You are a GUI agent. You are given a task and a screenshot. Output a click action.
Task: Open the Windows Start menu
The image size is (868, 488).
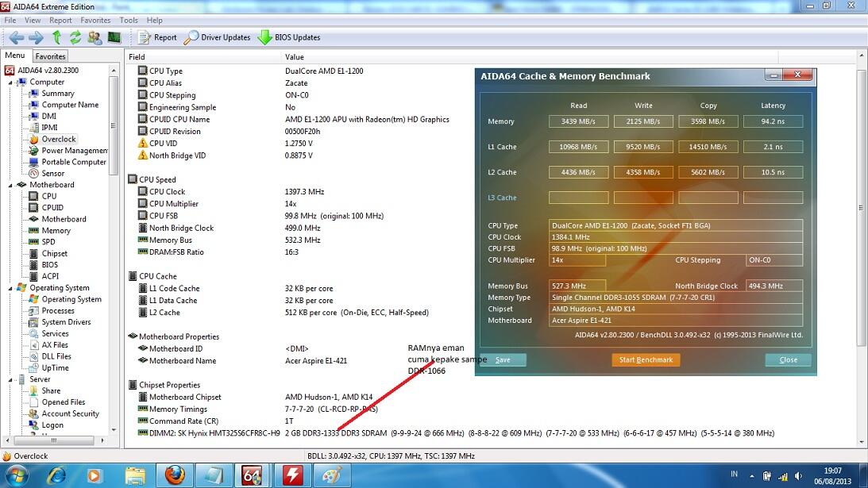[16, 475]
